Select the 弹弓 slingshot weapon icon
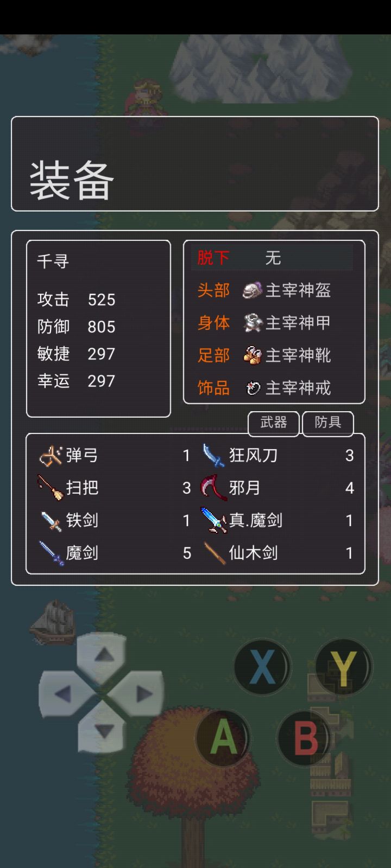391x868 pixels. point(51,456)
